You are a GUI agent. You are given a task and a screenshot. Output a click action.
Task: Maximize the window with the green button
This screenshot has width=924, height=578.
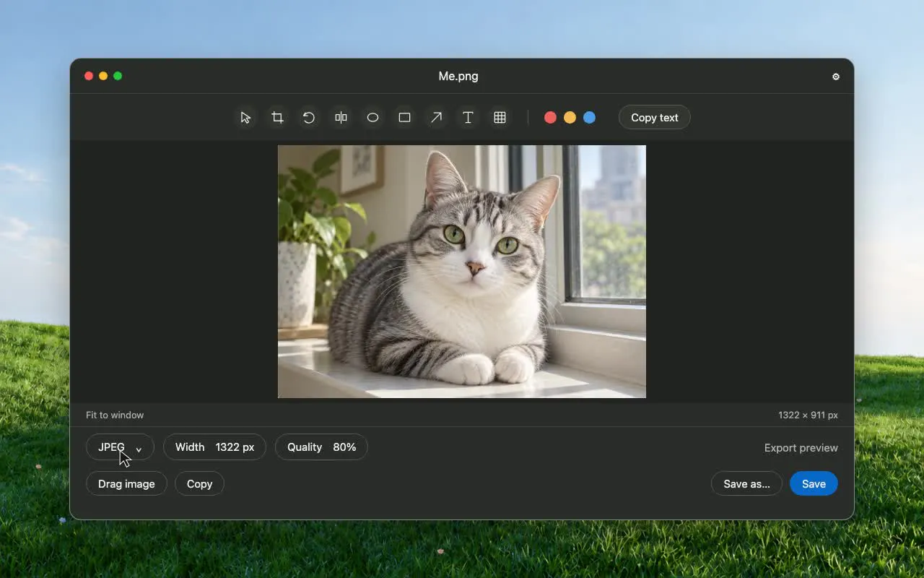118,76
